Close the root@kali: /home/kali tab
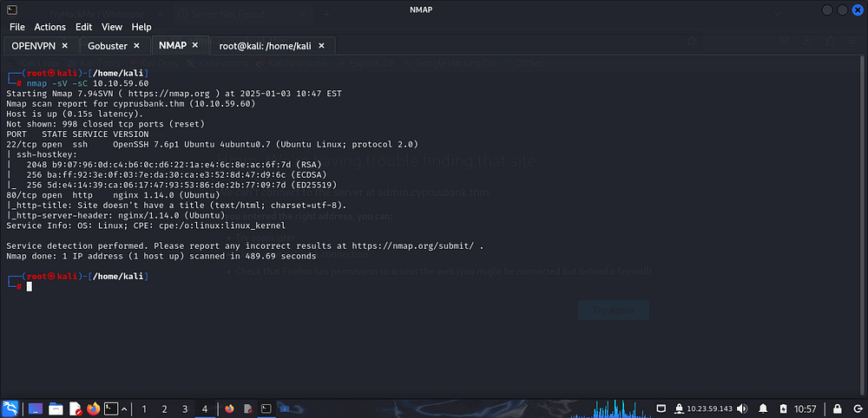This screenshot has height=418, width=868. tap(321, 46)
